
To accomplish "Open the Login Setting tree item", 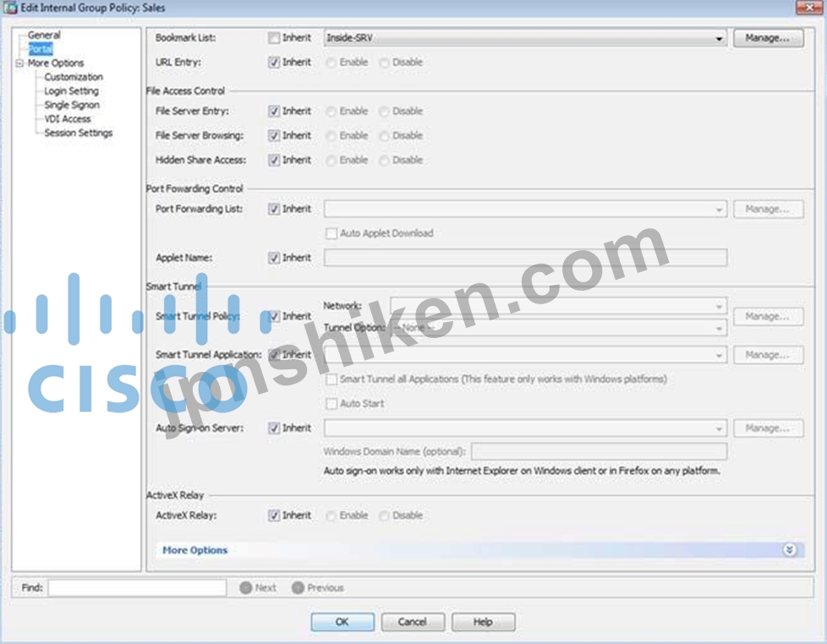I will click(x=71, y=90).
